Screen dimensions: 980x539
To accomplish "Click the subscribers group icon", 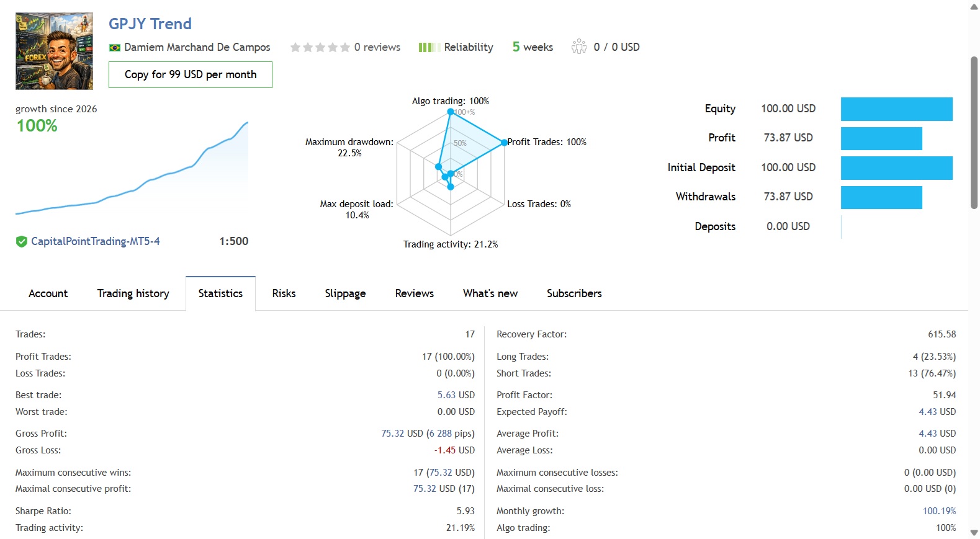I will pos(579,47).
